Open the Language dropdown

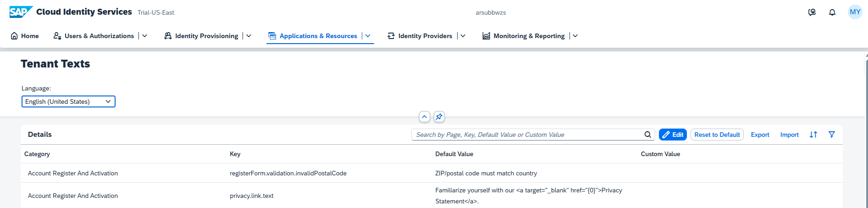pos(68,101)
